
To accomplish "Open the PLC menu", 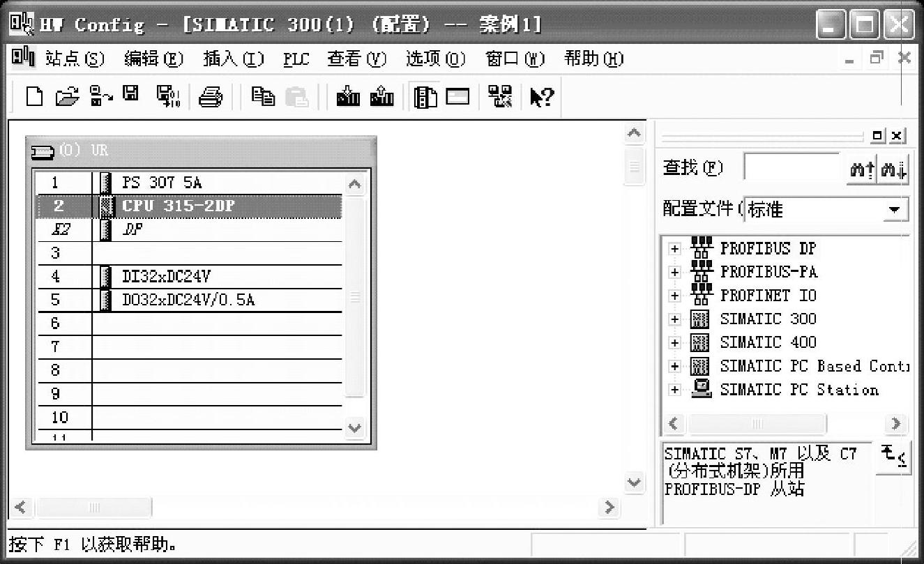I will click(x=296, y=59).
